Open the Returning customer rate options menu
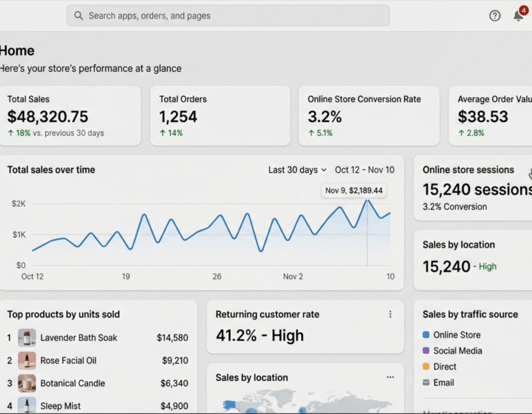This screenshot has width=532, height=414. 390,314
